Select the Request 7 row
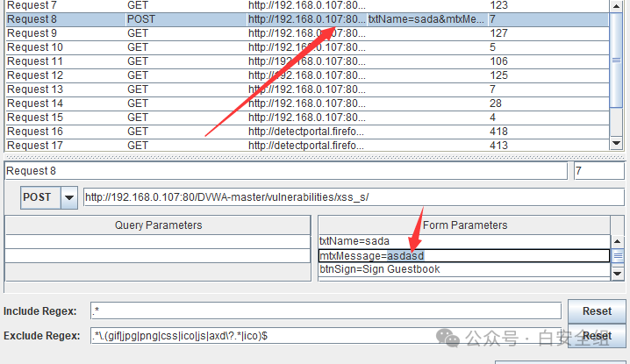The width and height of the screenshot is (630, 364). click(x=307, y=5)
